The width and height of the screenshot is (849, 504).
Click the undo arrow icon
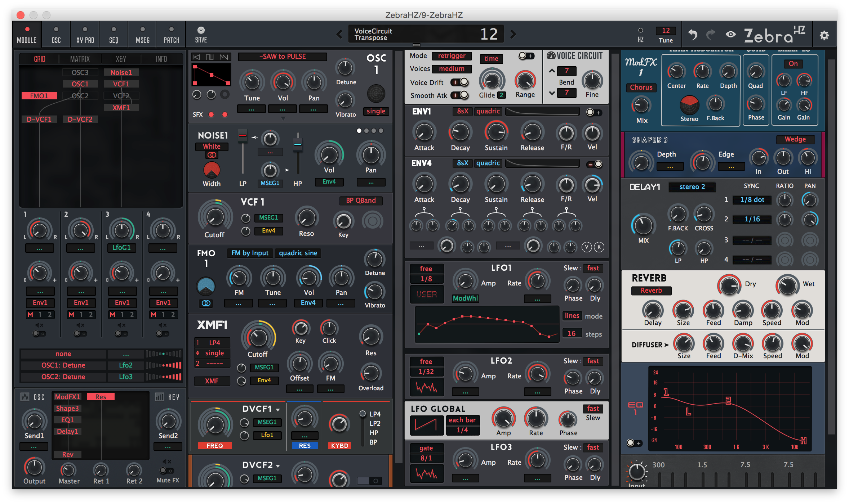point(693,35)
